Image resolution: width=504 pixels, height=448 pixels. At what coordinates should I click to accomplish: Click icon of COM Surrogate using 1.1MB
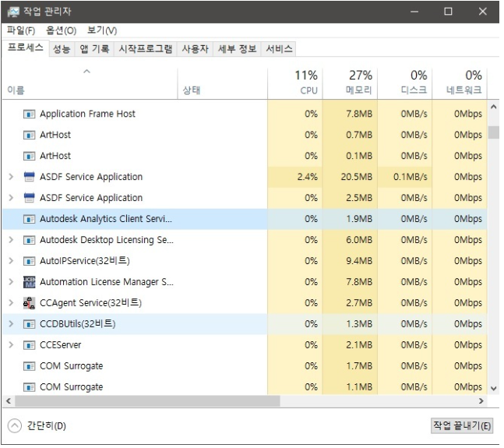(x=30, y=387)
